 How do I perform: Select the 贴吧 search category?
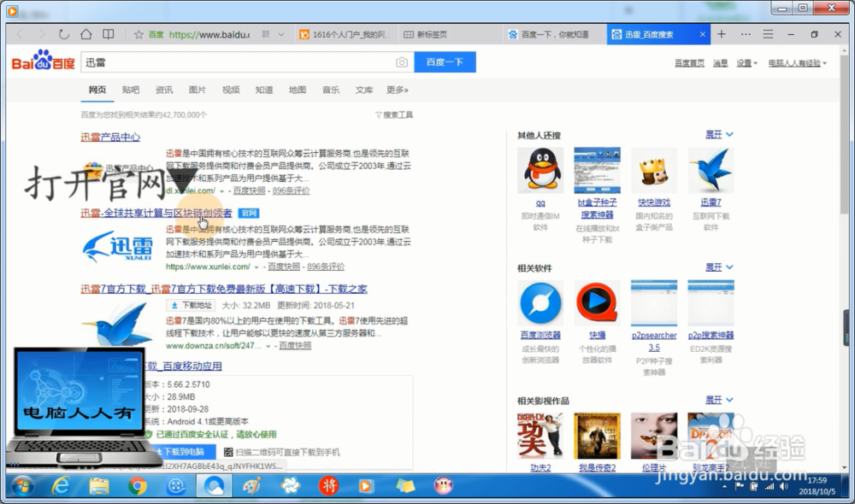click(x=131, y=90)
